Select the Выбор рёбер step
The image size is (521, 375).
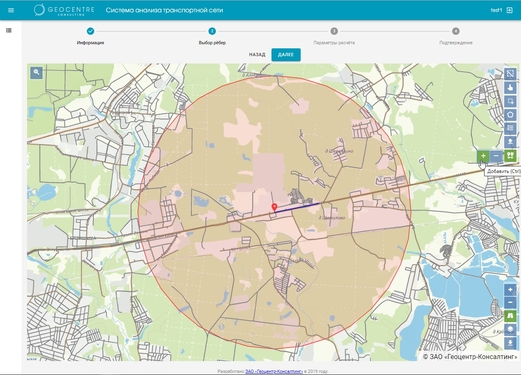[x=212, y=36]
